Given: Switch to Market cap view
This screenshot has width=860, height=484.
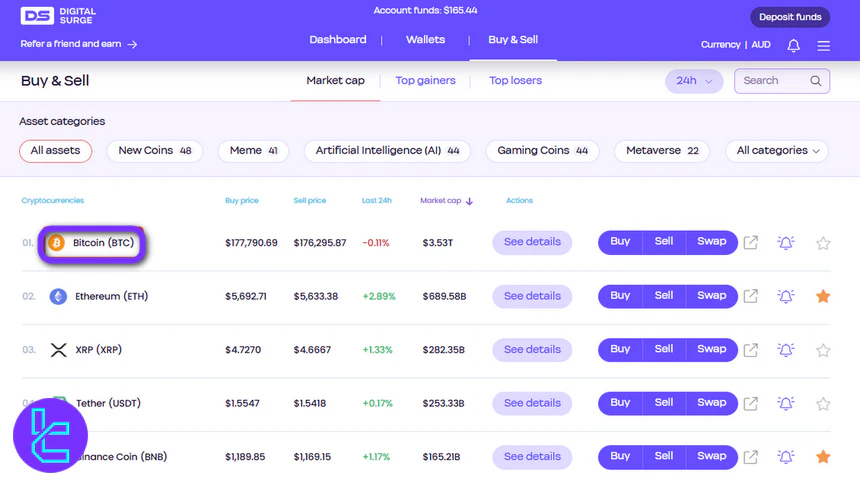Looking at the screenshot, I should click(x=335, y=81).
